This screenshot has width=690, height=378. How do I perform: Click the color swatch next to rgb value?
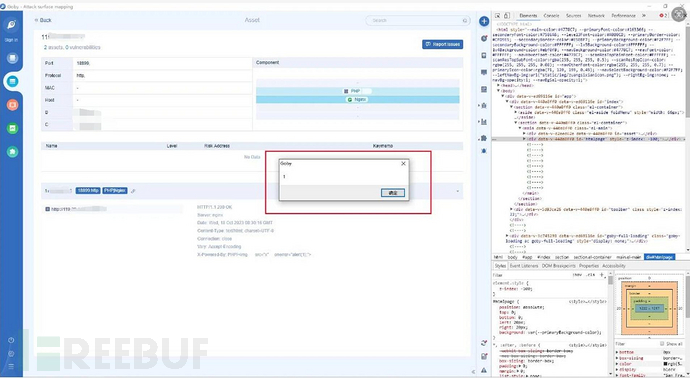point(665,364)
